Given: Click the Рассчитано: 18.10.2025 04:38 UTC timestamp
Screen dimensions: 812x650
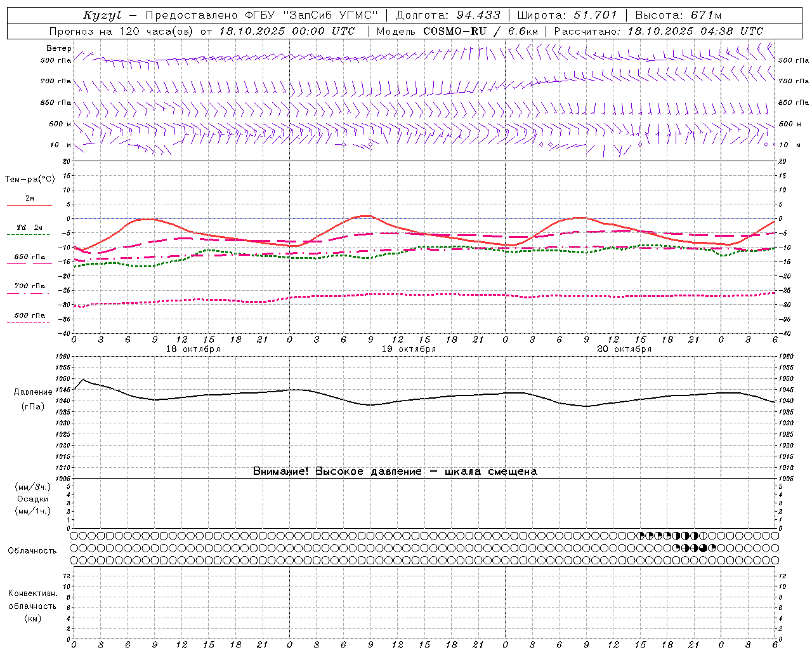Looking at the screenshot, I should [658, 31].
